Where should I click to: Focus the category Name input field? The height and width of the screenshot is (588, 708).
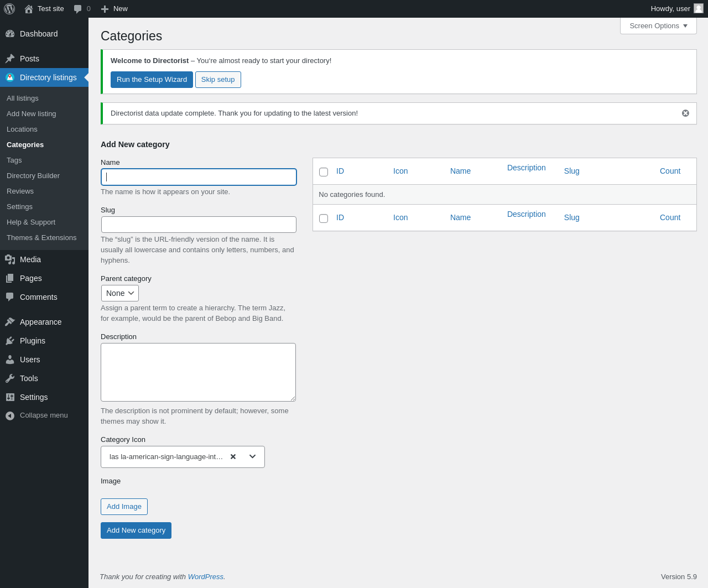click(x=199, y=177)
